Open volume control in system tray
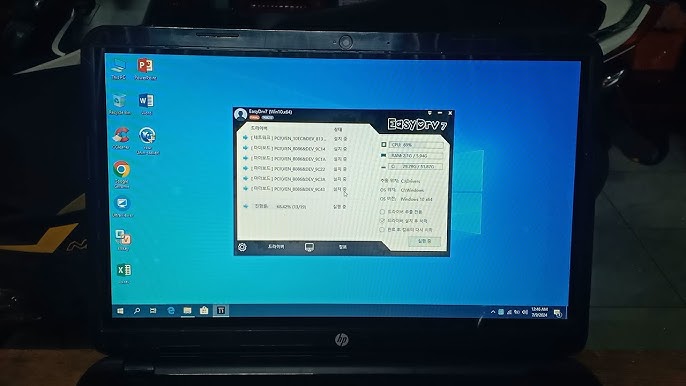Image resolution: width=686 pixels, height=386 pixels. pos(525,312)
